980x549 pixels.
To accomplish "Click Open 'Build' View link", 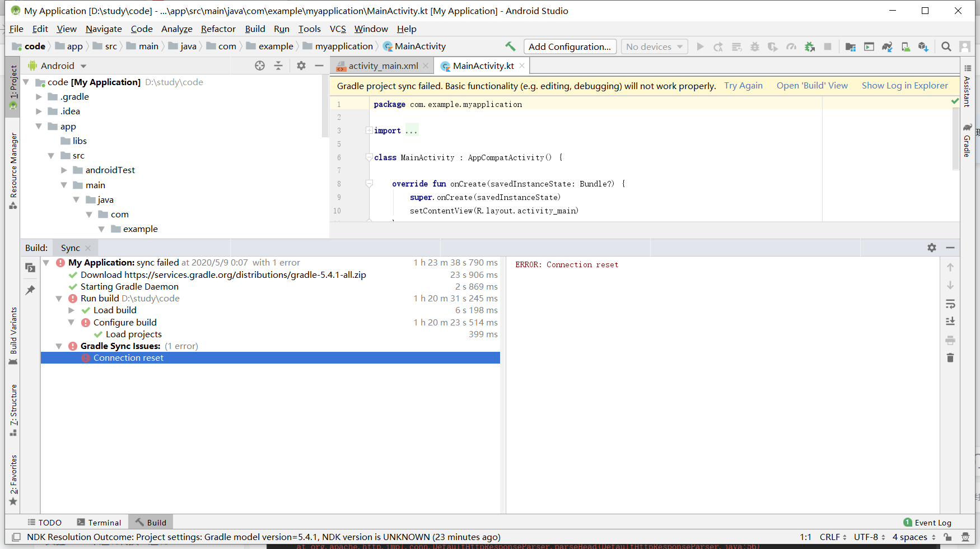I will coord(812,86).
